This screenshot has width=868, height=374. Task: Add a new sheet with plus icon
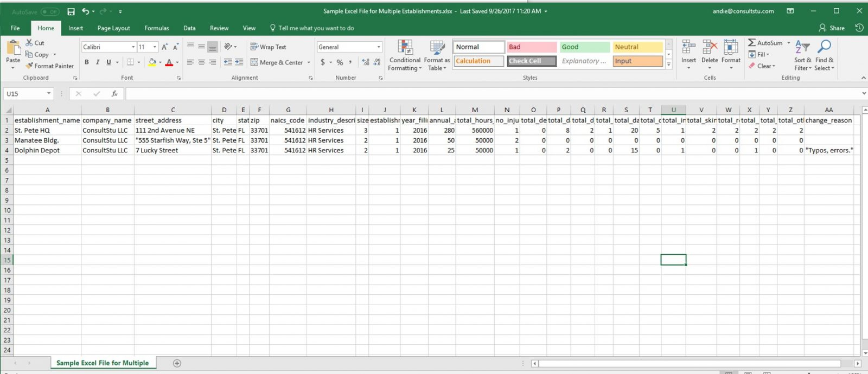click(x=177, y=363)
